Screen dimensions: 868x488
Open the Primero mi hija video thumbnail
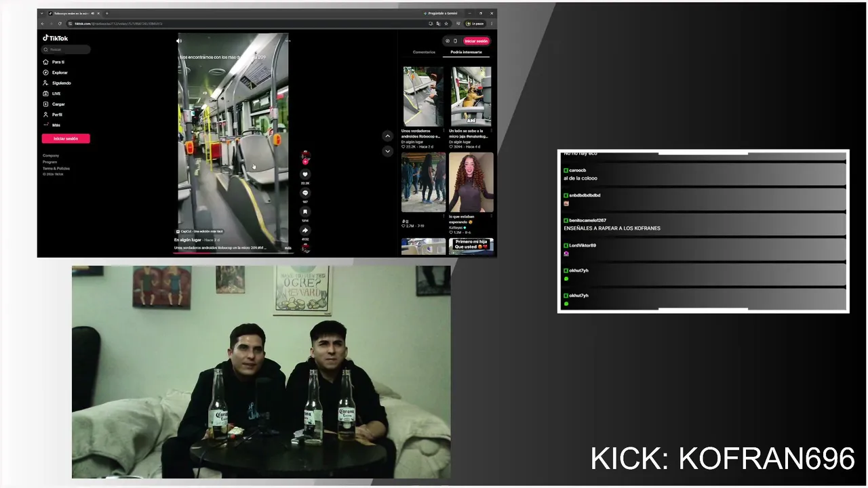click(471, 246)
